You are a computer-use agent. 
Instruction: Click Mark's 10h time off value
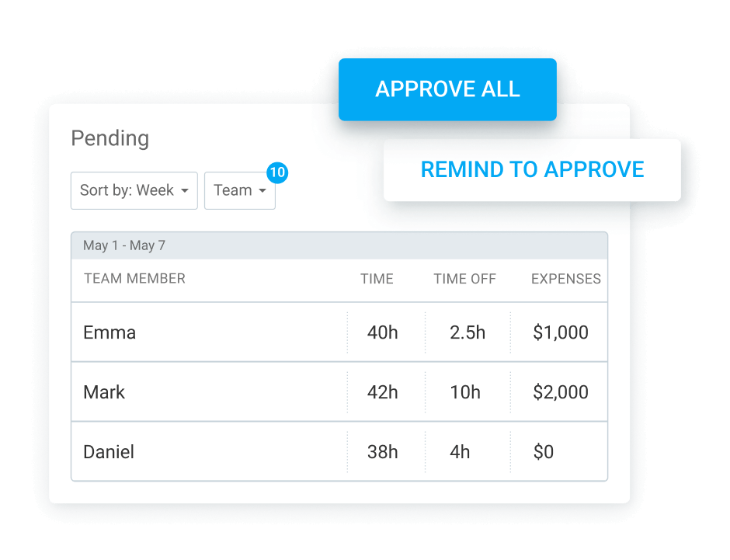[x=465, y=392]
